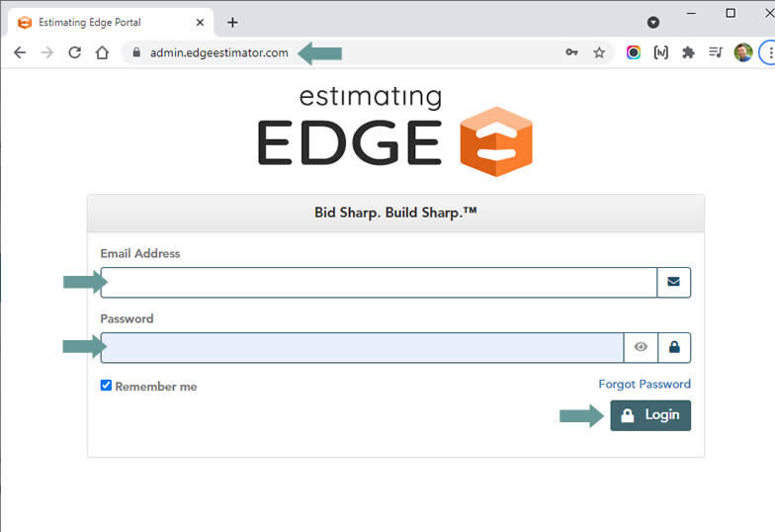
Task: Maximize the browser window
Action: pyautogui.click(x=731, y=14)
